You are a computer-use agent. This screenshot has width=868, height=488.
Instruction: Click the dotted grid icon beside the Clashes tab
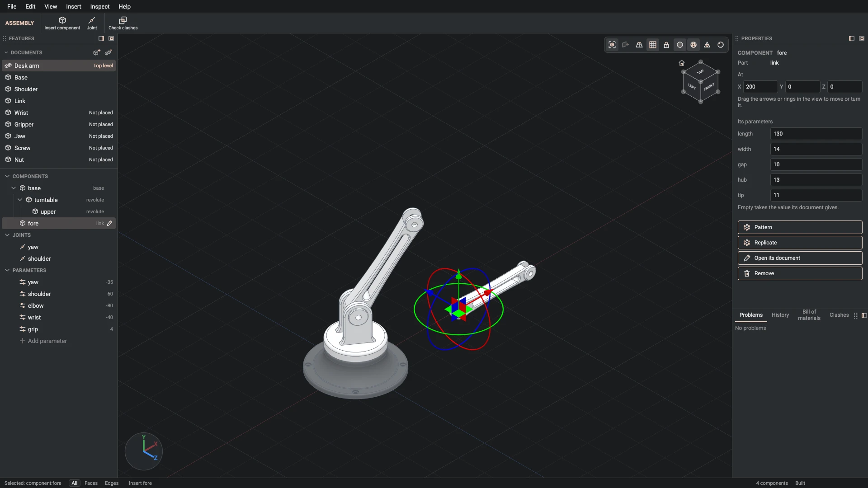[856, 315]
